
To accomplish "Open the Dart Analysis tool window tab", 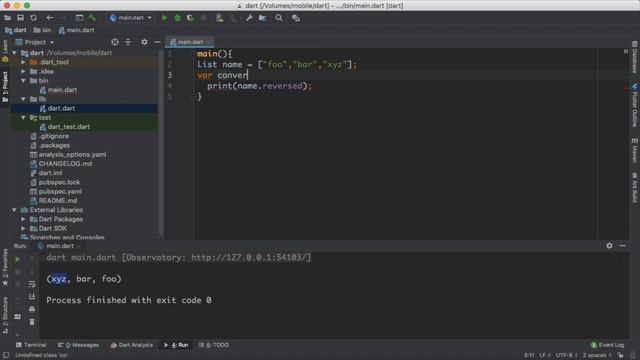I will [131, 345].
